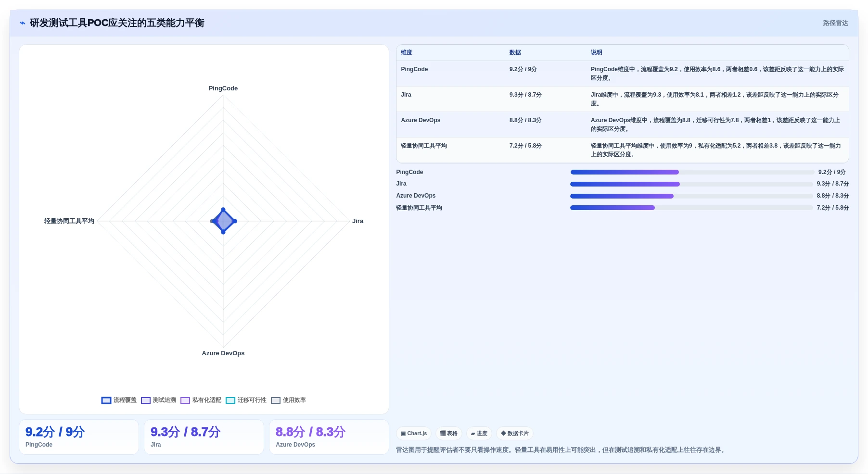Click the header icon beside the title
868x474 pixels.
tap(22, 23)
